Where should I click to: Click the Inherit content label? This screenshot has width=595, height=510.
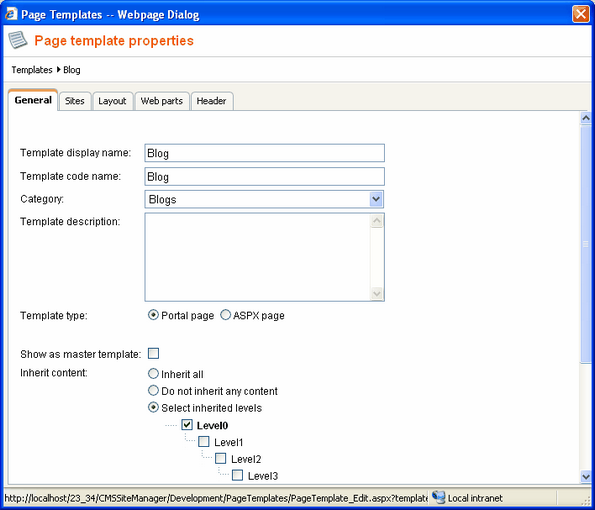point(54,373)
